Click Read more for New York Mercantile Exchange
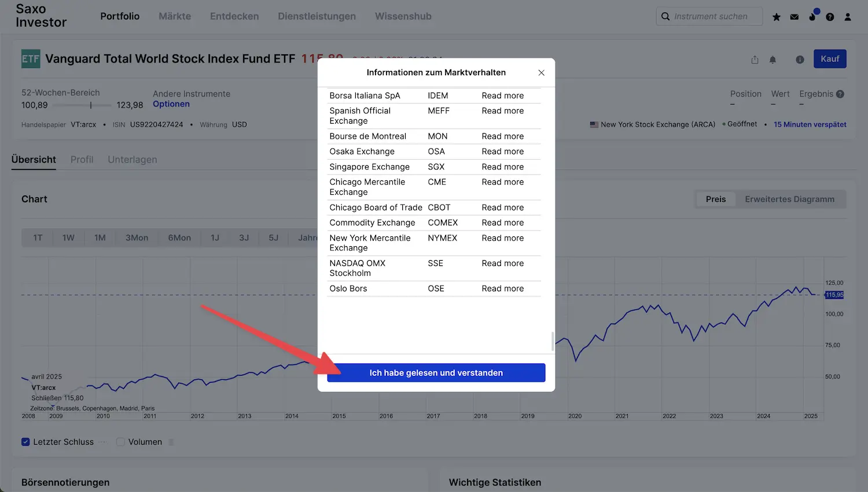868x492 pixels. (x=503, y=238)
